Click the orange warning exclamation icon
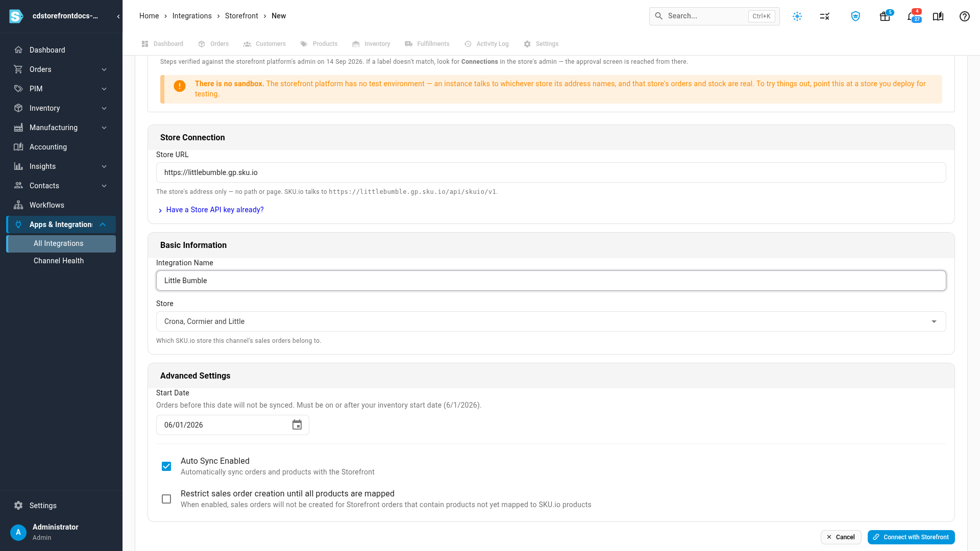This screenshot has width=980, height=551. pyautogui.click(x=180, y=86)
